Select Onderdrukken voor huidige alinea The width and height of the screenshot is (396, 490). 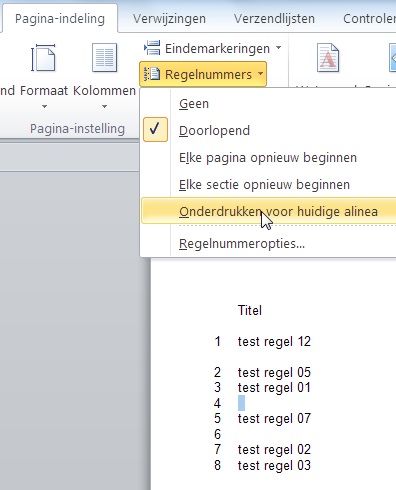coord(278,211)
